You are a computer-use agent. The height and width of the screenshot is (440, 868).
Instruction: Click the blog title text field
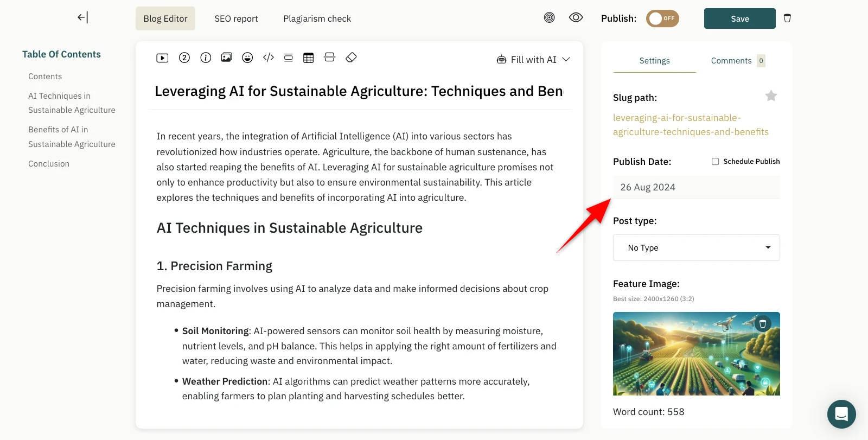(x=360, y=91)
